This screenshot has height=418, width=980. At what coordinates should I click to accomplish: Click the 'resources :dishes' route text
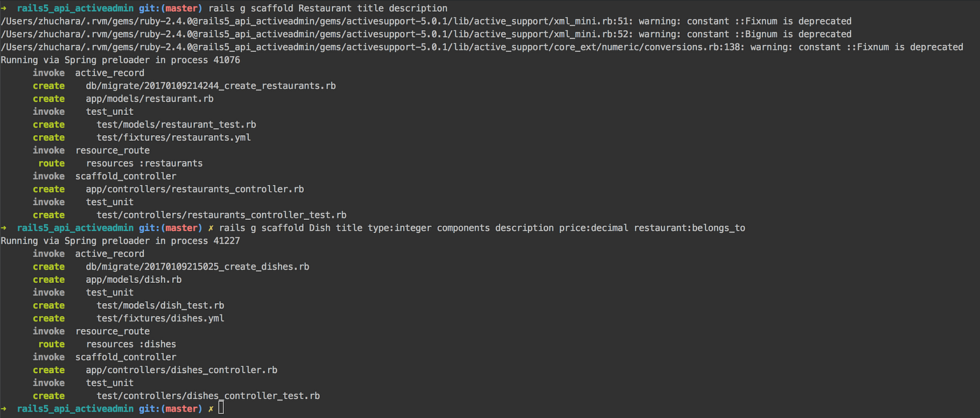tap(131, 344)
